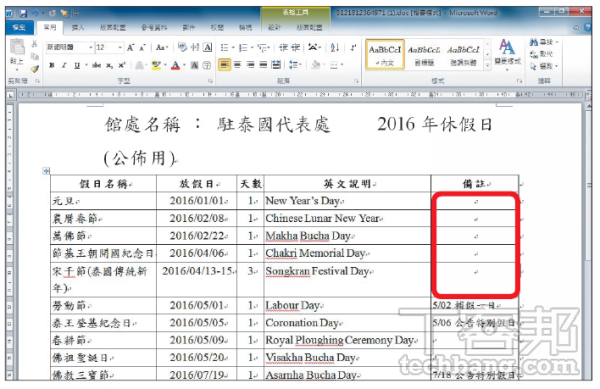Click the Clear Formatting icon

[x=183, y=47]
